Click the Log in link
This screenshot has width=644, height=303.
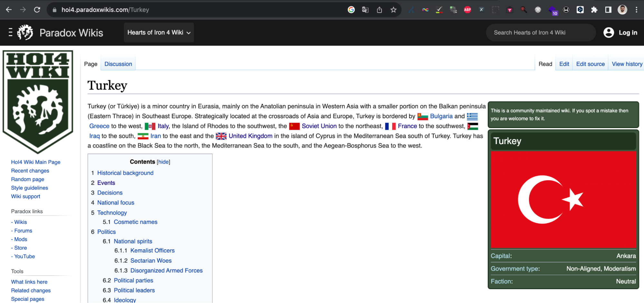pyautogui.click(x=628, y=32)
